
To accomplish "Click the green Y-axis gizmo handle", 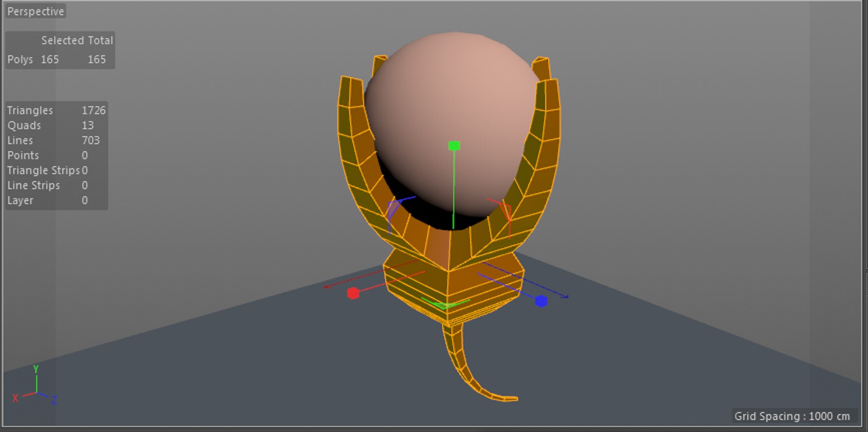I will [x=454, y=146].
